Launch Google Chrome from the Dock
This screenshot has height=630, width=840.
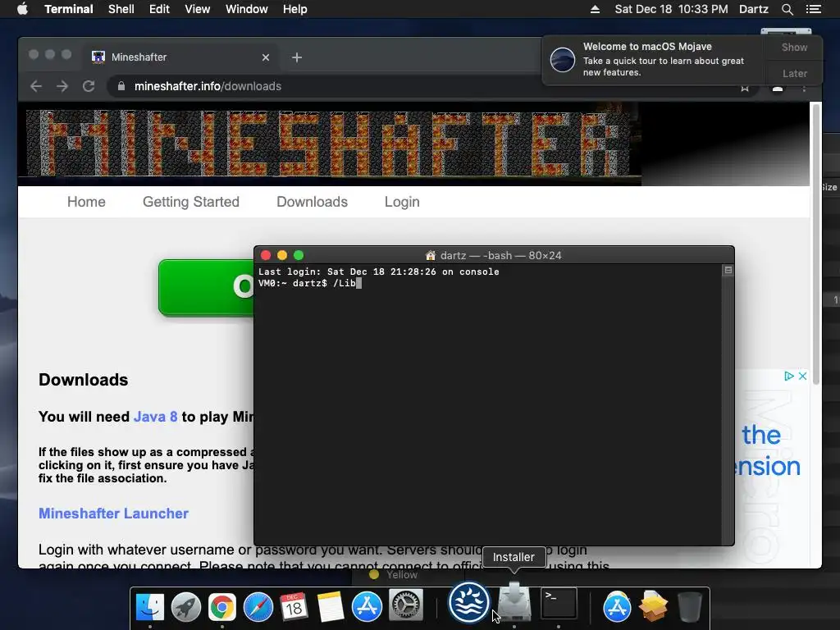pyautogui.click(x=222, y=606)
